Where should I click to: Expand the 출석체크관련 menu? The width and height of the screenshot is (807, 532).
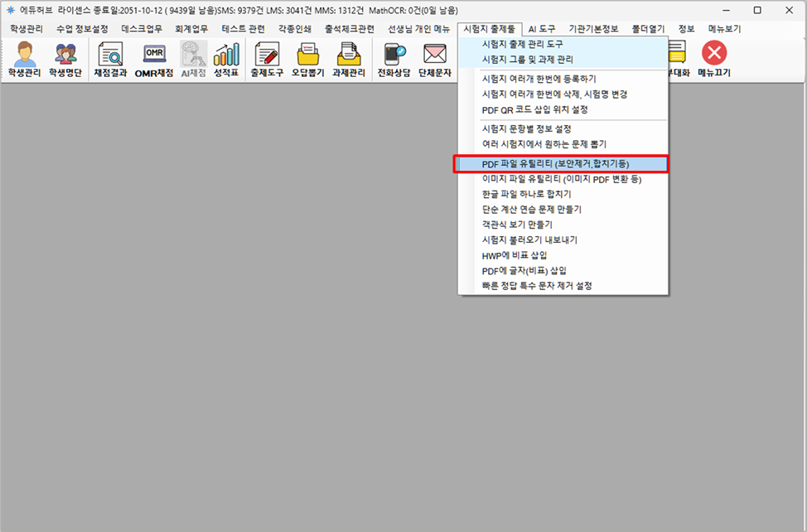coord(349,28)
